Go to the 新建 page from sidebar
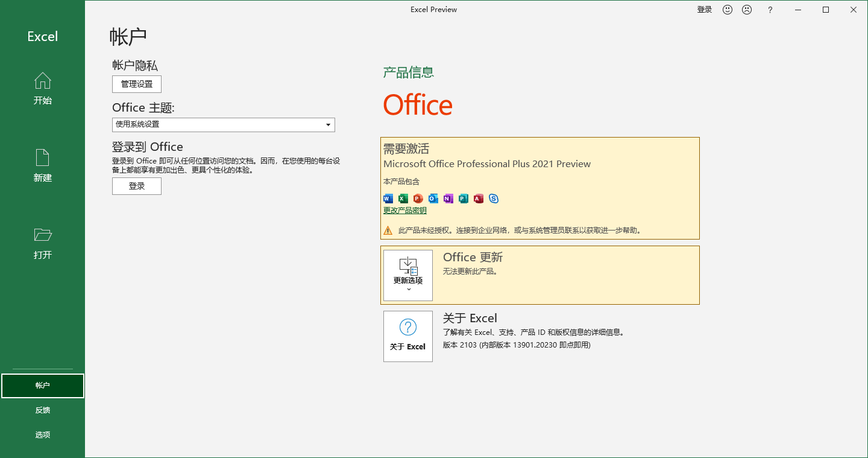This screenshot has height=458, width=868. click(x=42, y=165)
